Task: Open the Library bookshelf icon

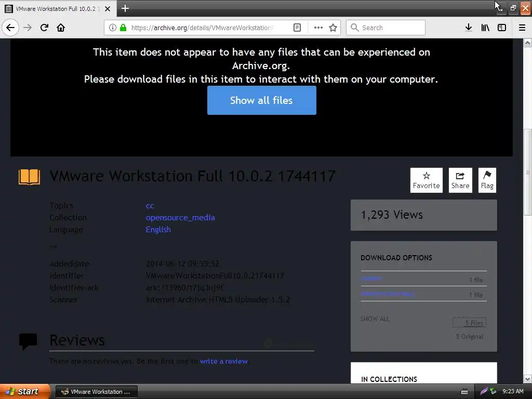Action: click(485, 28)
